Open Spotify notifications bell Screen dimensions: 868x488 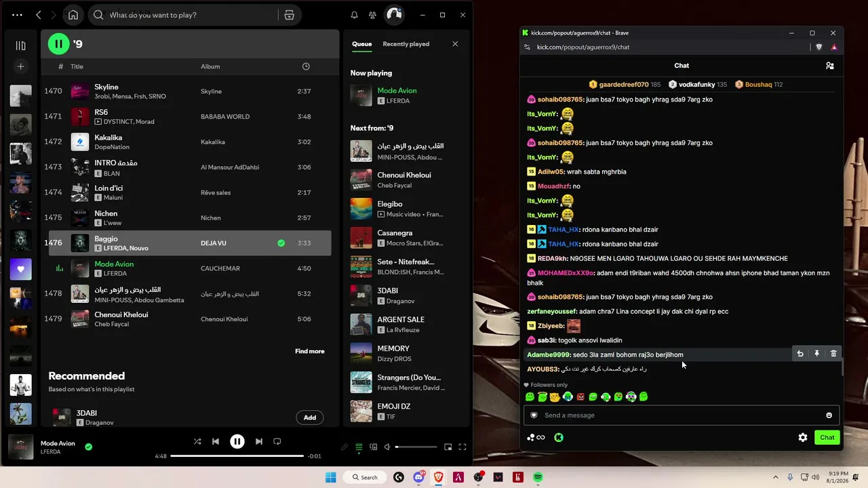[x=354, y=15]
